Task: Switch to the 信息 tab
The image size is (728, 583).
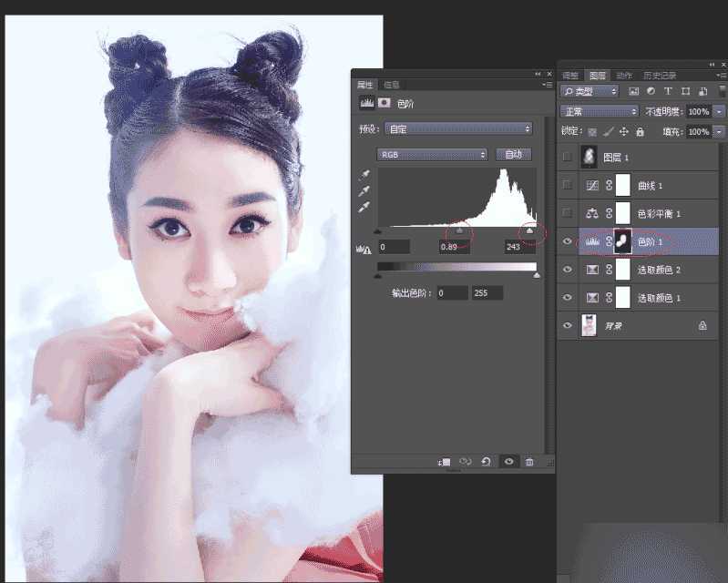Action: (392, 85)
